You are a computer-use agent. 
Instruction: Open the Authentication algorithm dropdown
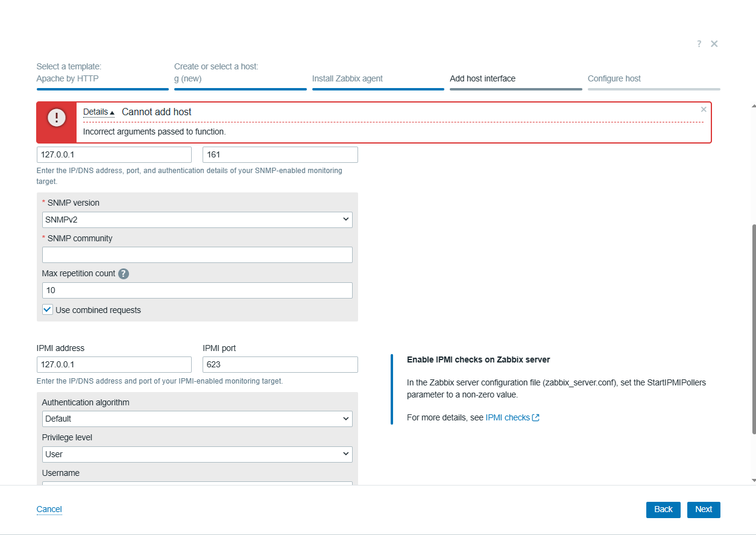pyautogui.click(x=197, y=419)
